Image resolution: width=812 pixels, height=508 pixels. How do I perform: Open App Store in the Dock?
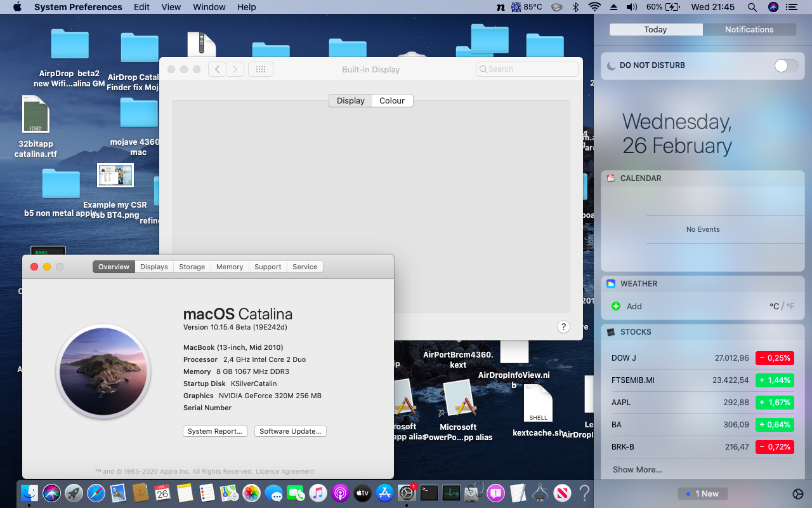point(385,492)
